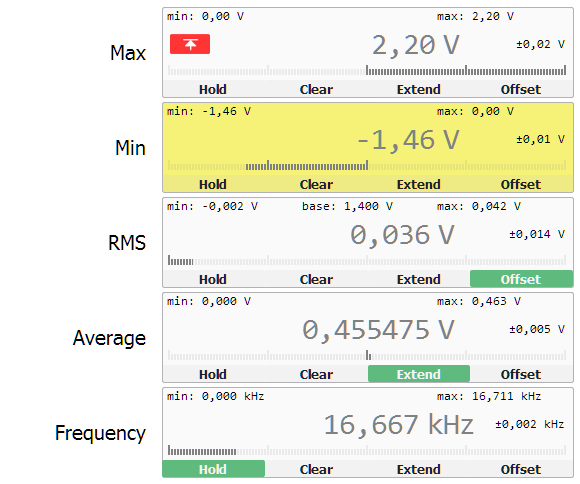Viewport: 580px width, 484px height.
Task: Click the 16,667 kHz frequency reading
Action: 398,424
